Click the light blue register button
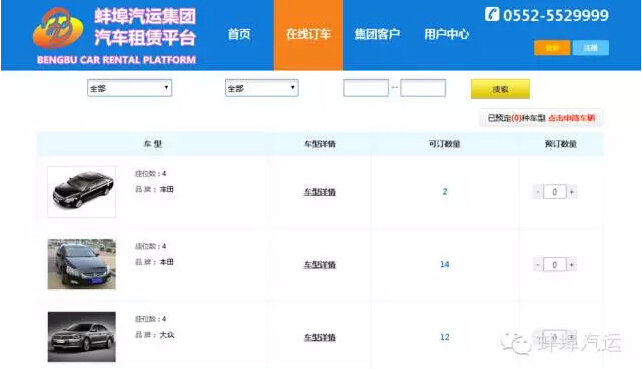Screen dimensions: 642x369 (590, 48)
